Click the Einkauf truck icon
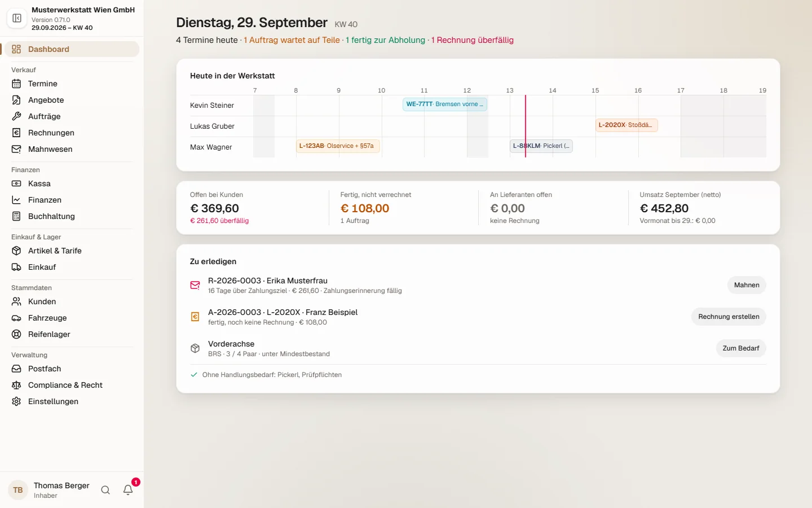This screenshot has width=812, height=508. (16, 267)
